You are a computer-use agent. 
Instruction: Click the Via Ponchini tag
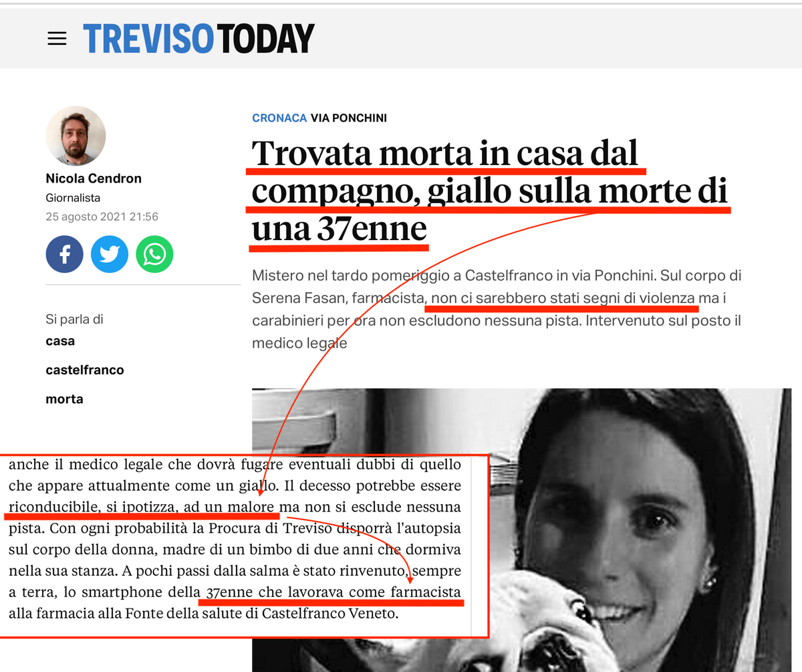click(x=349, y=118)
